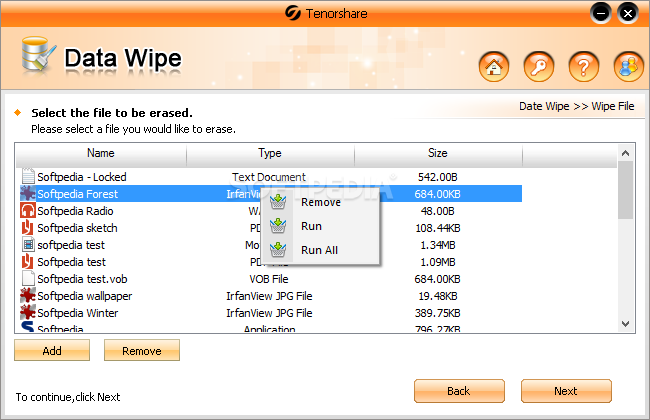The height and width of the screenshot is (420, 650).
Task: Click the basket icon beside Run menu entry
Action: (x=278, y=226)
